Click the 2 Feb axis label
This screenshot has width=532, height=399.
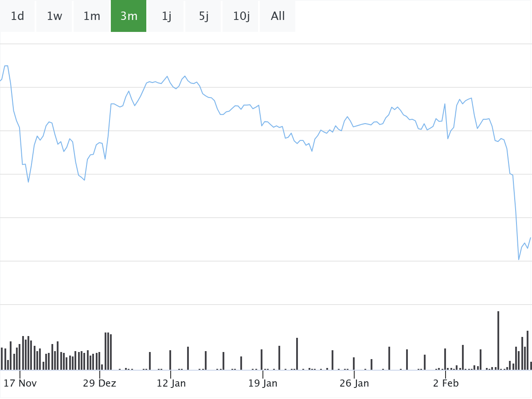446,383
